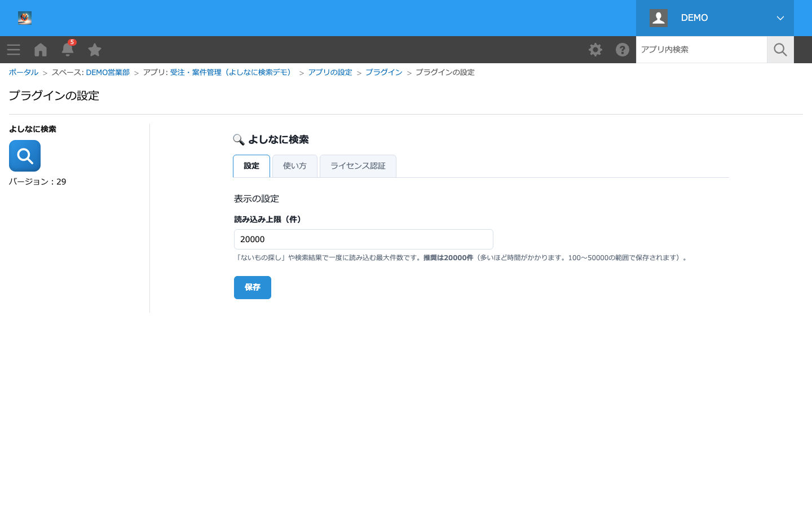Click DEMO user avatar icon
Screen dimensions: 812x508
[x=659, y=18]
